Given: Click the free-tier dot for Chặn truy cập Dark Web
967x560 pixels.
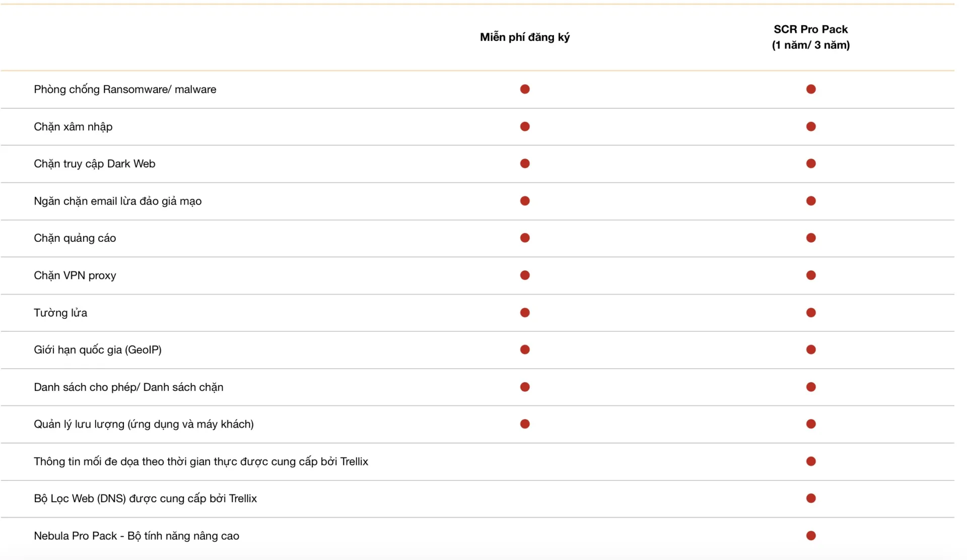Looking at the screenshot, I should pyautogui.click(x=525, y=164).
